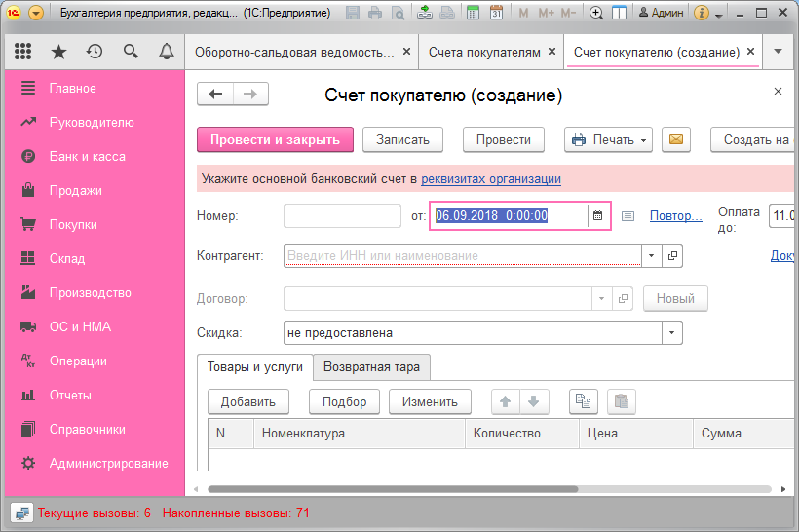Move row up with arrow icon

pos(506,401)
